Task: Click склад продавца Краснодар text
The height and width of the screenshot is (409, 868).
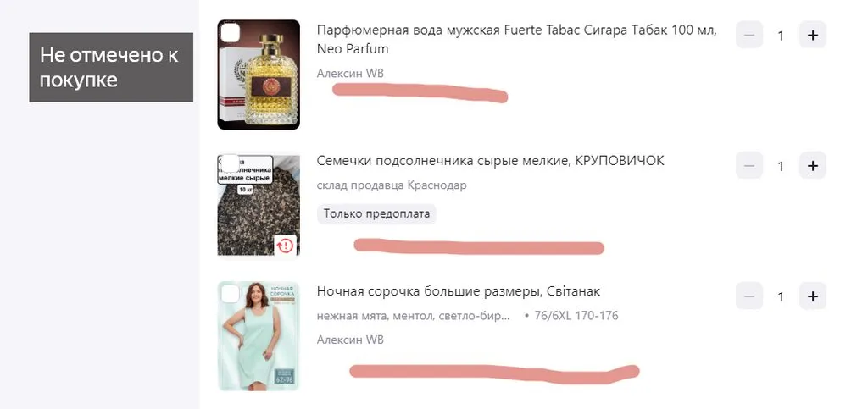Action: click(392, 185)
